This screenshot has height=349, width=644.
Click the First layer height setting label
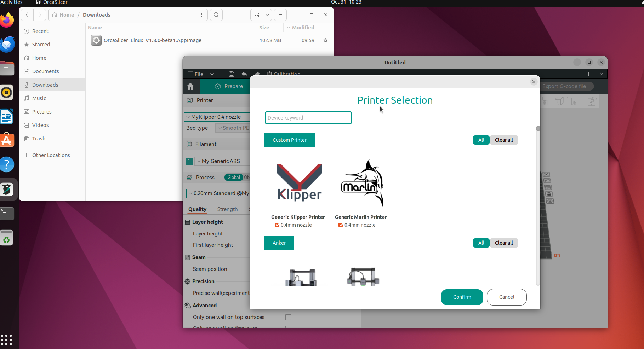click(x=213, y=245)
